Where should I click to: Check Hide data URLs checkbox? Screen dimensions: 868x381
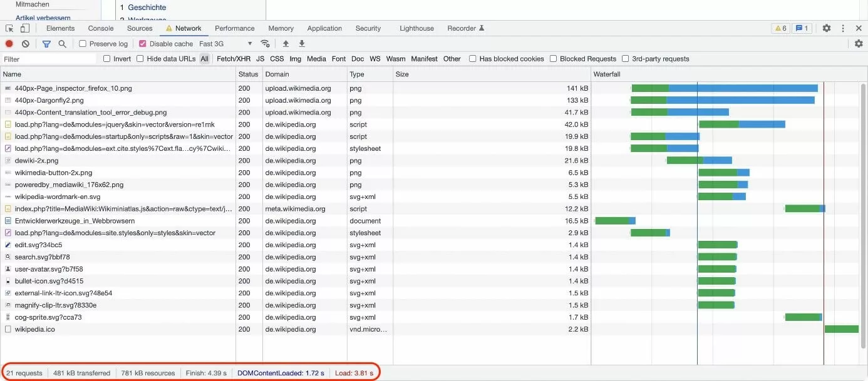click(141, 59)
